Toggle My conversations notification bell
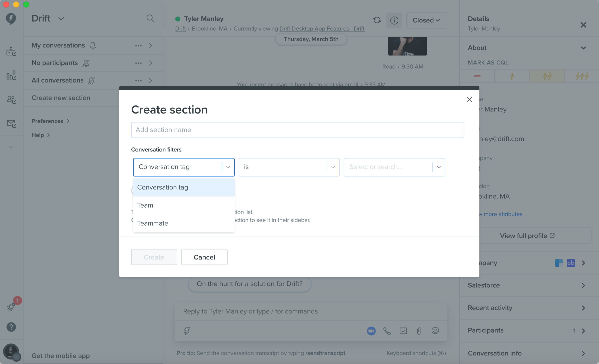599x364 pixels. pyautogui.click(x=93, y=45)
